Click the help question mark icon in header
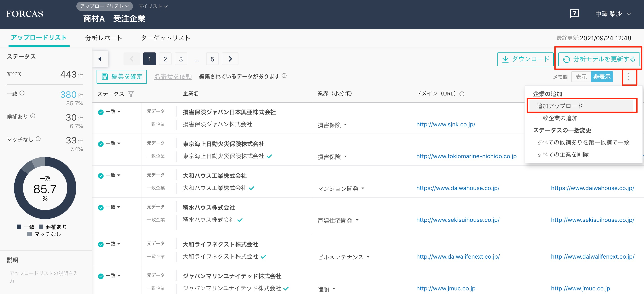The width and height of the screenshot is (644, 294). [574, 13]
